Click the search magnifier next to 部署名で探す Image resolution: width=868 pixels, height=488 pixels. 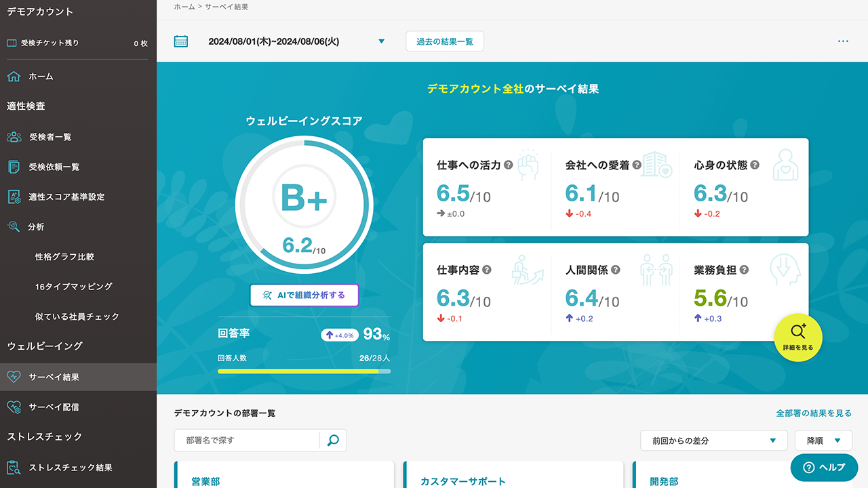tap(332, 441)
